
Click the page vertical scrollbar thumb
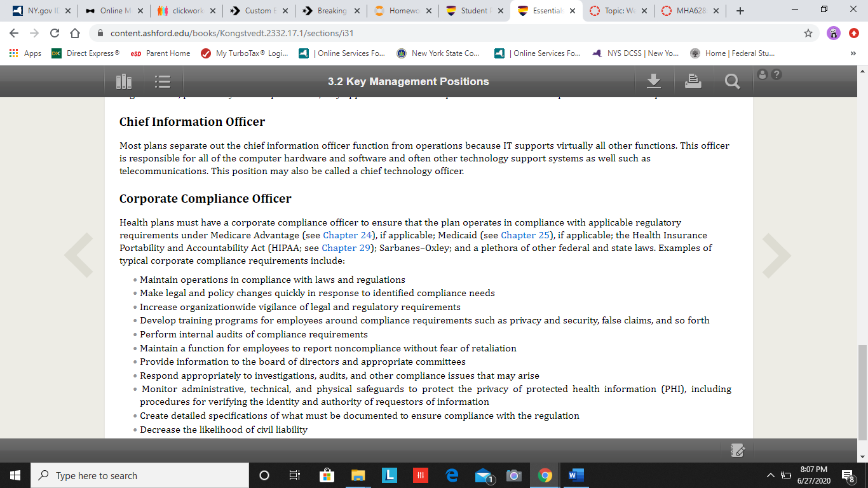862,393
